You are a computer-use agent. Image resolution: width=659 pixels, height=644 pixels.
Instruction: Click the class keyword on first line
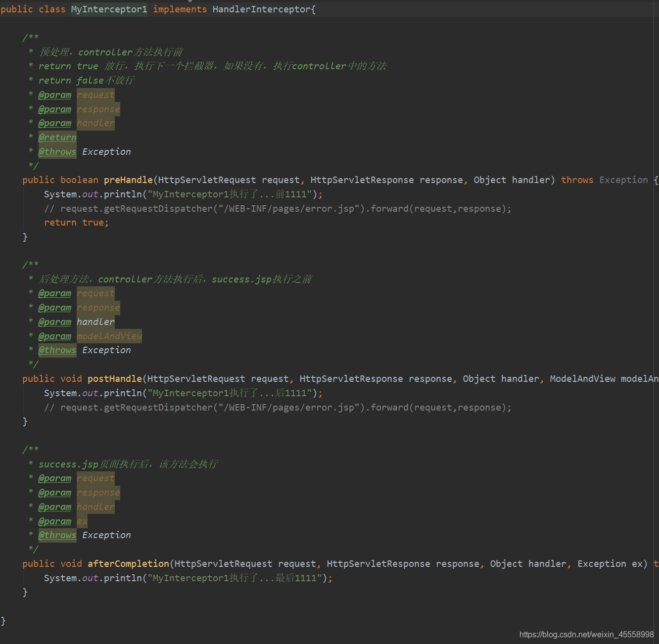tap(52, 9)
